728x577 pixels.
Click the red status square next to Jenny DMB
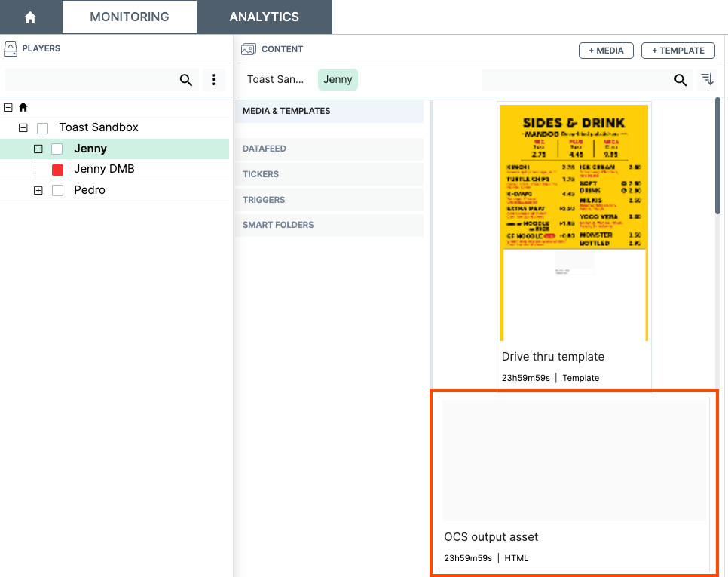pyautogui.click(x=57, y=169)
